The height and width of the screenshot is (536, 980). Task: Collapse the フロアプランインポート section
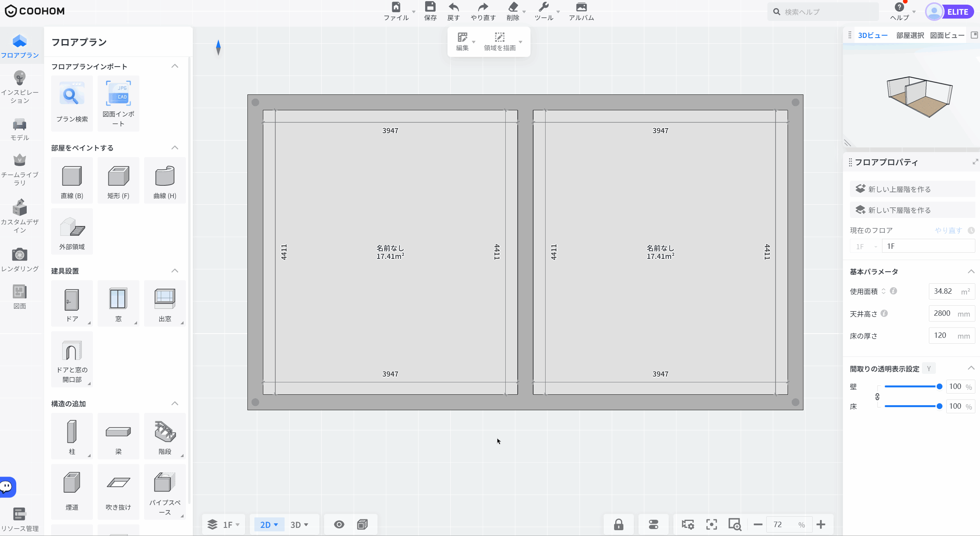click(x=175, y=66)
